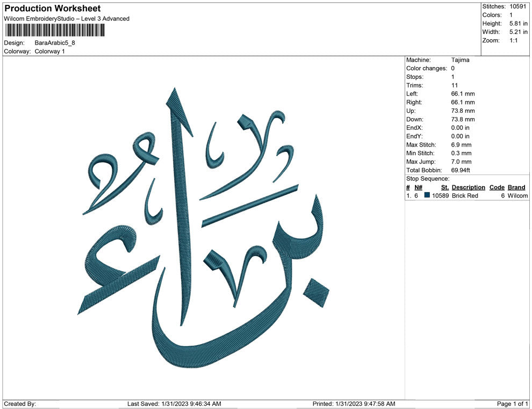Click the Up value '73.8 mm'
Image resolution: width=532 pixels, height=409 pixels.
coord(463,111)
